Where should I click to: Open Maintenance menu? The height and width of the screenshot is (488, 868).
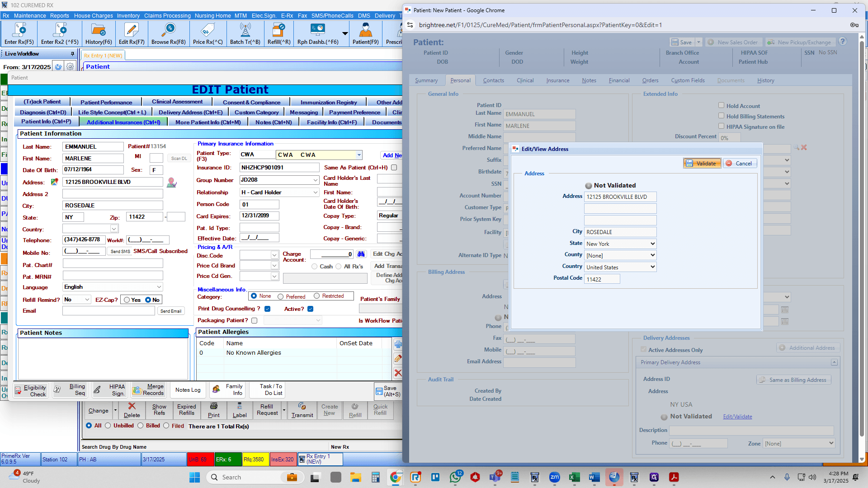point(30,15)
